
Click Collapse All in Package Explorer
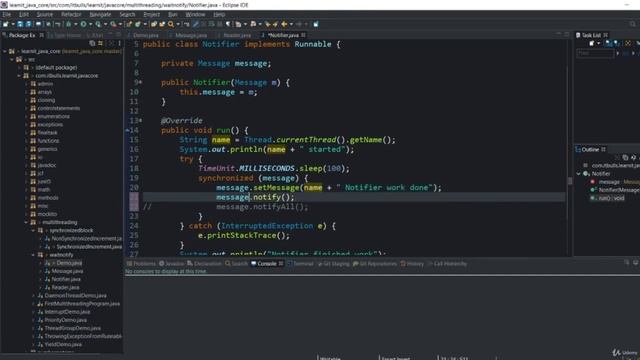click(92, 43)
